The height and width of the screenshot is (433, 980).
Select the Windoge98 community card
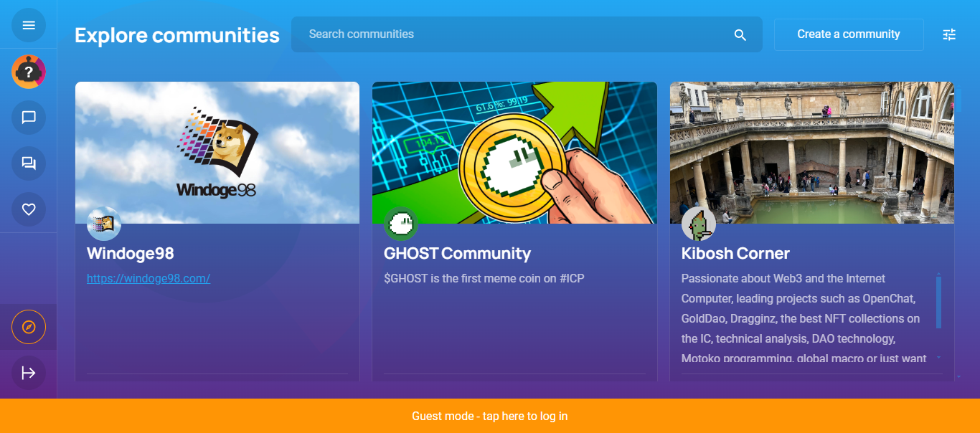point(217,315)
